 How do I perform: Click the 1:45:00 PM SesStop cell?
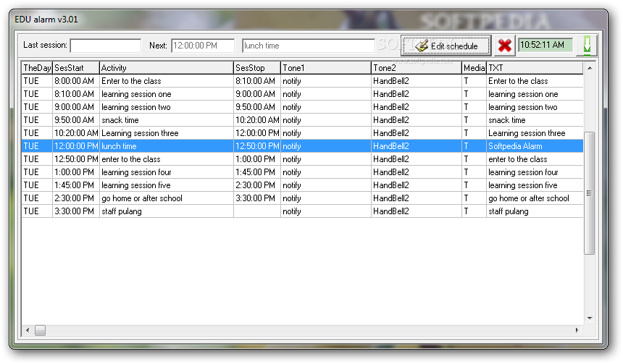point(257,172)
